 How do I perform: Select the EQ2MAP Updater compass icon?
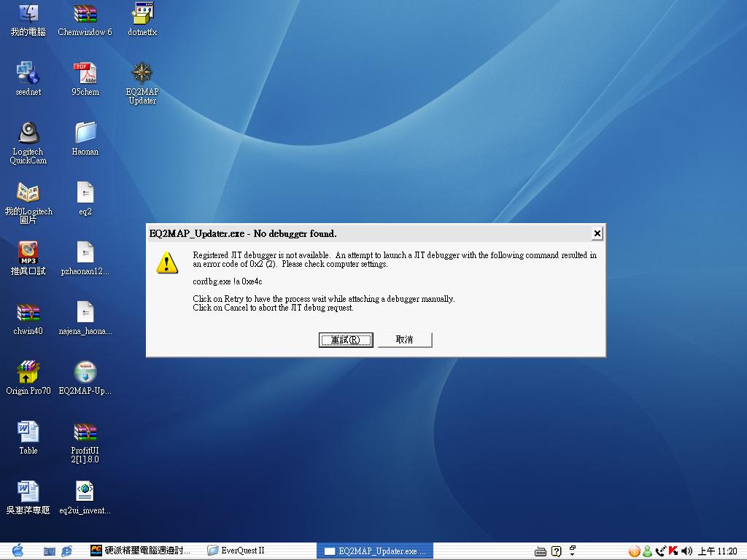coord(142,74)
